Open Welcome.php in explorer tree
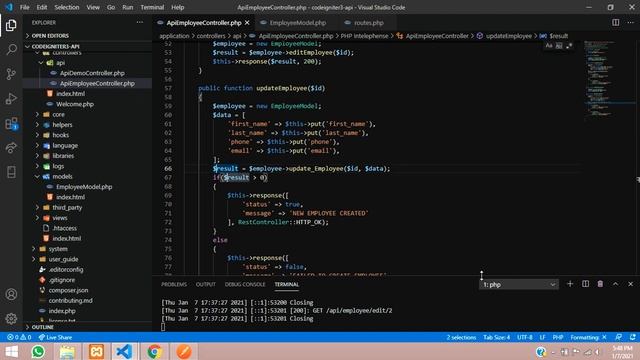 75,104
